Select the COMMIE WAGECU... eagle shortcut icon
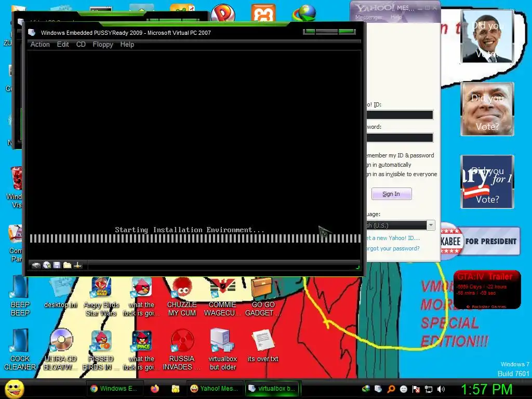 [222, 297]
